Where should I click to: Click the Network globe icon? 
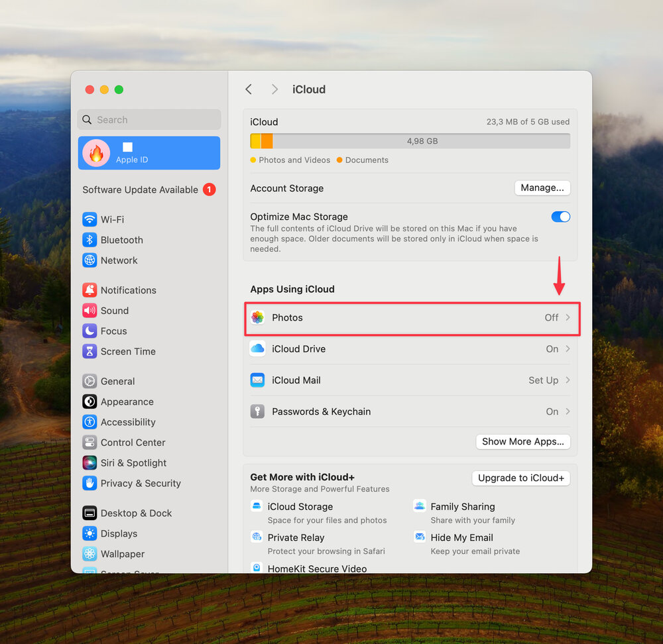click(90, 260)
